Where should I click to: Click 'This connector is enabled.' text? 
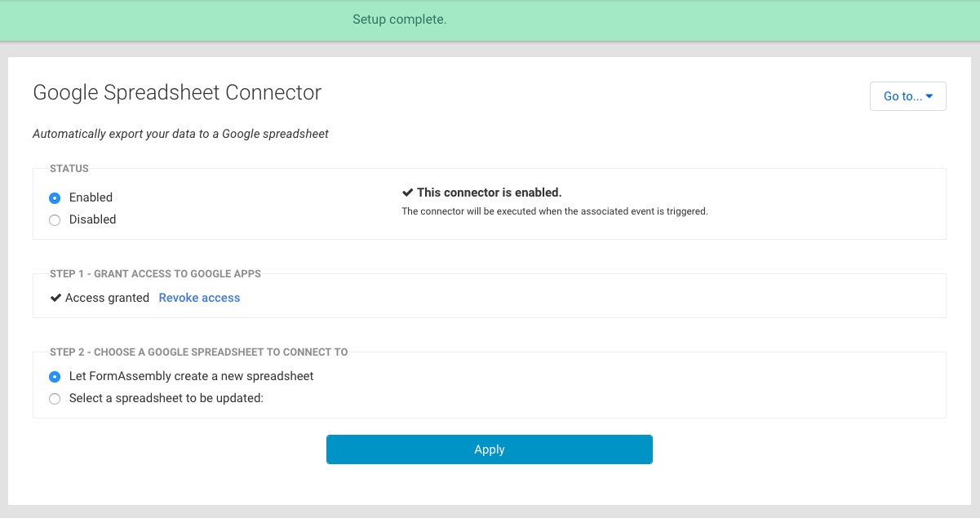490,193
